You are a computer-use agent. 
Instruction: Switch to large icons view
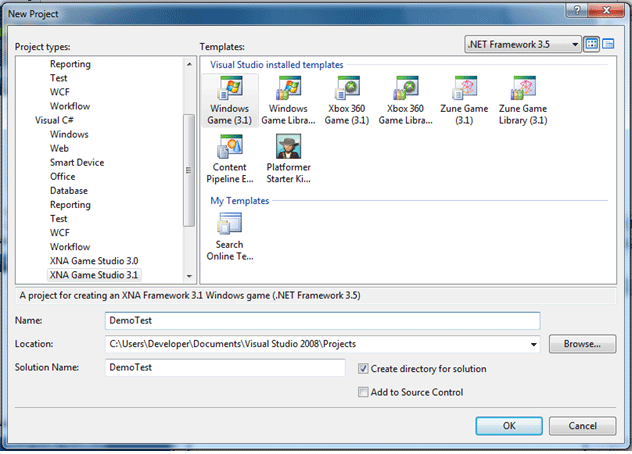tap(591, 44)
